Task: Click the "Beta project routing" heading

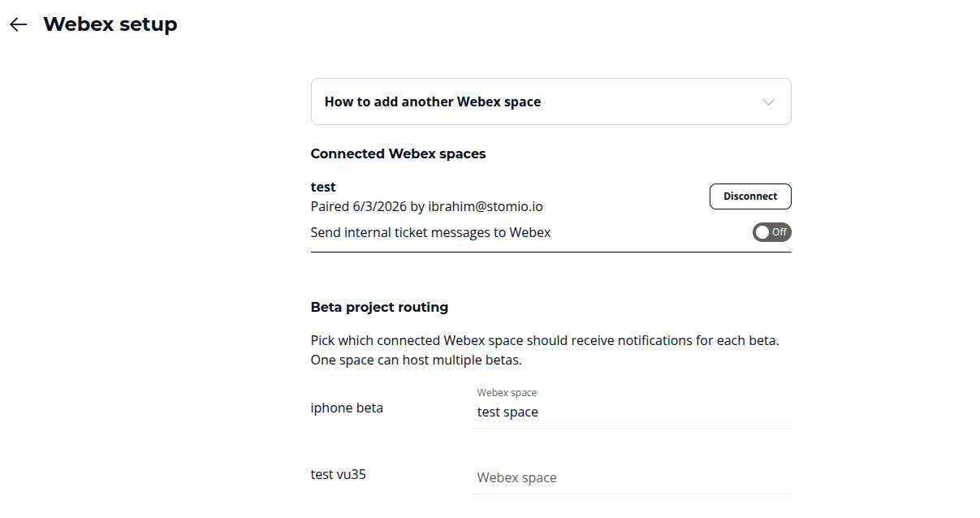Action: coord(379,307)
